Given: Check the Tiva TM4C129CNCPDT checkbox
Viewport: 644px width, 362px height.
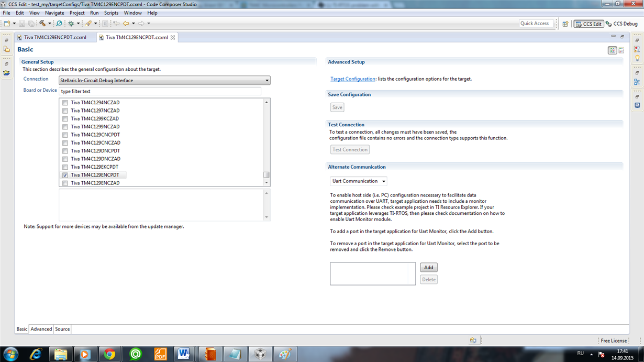Looking at the screenshot, I should 65,135.
